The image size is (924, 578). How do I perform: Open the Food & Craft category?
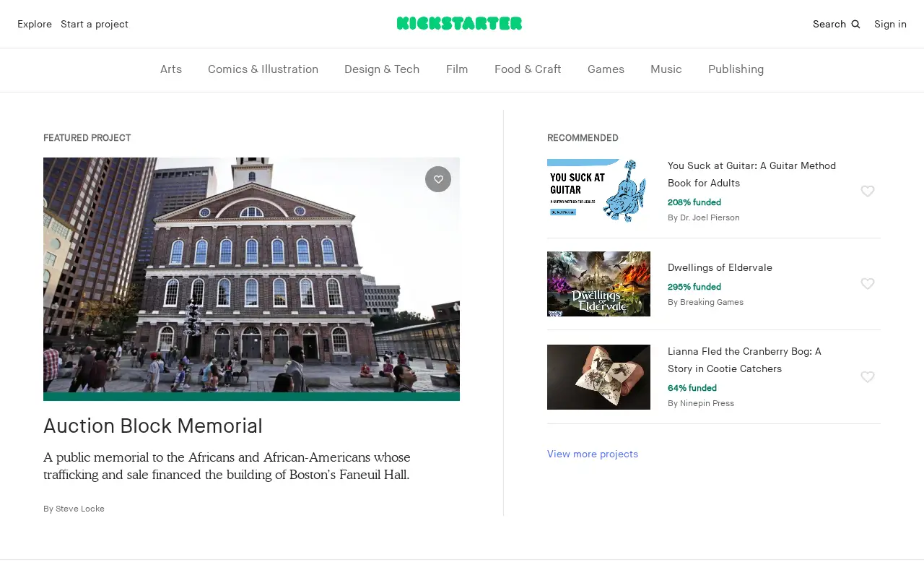528,69
